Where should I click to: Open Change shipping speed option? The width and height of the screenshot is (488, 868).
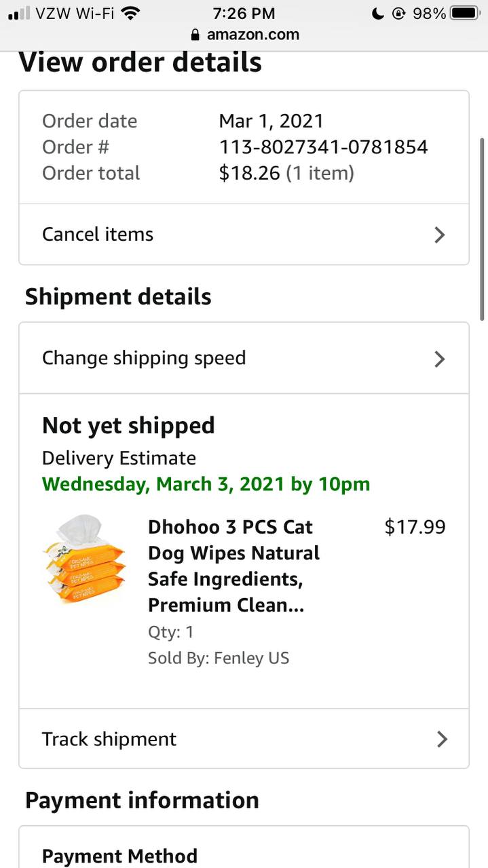(144, 358)
